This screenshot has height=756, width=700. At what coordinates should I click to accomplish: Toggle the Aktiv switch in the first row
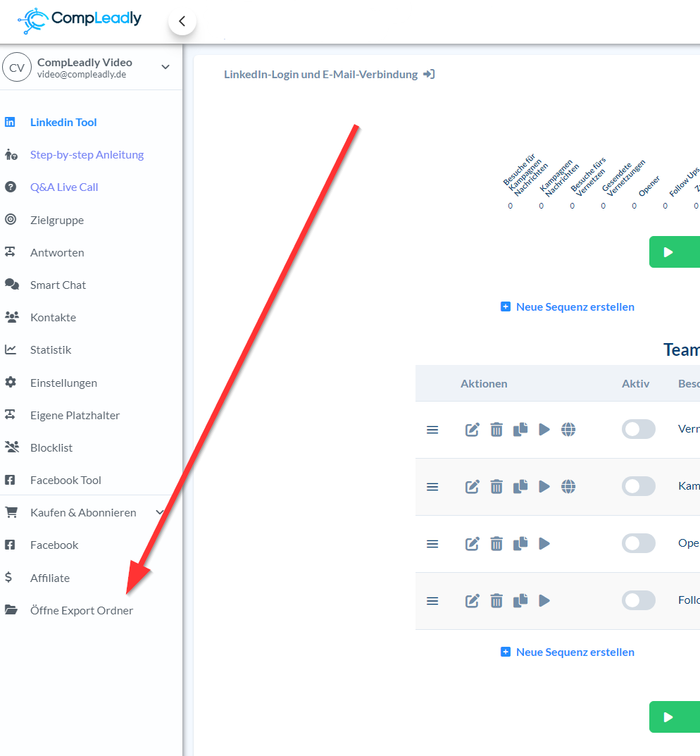[638, 430]
